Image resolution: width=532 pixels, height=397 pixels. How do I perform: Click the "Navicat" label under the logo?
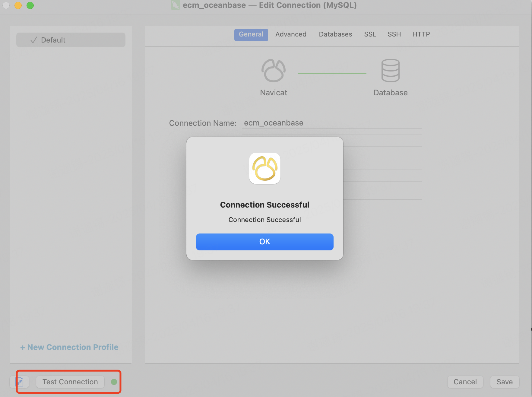274,93
